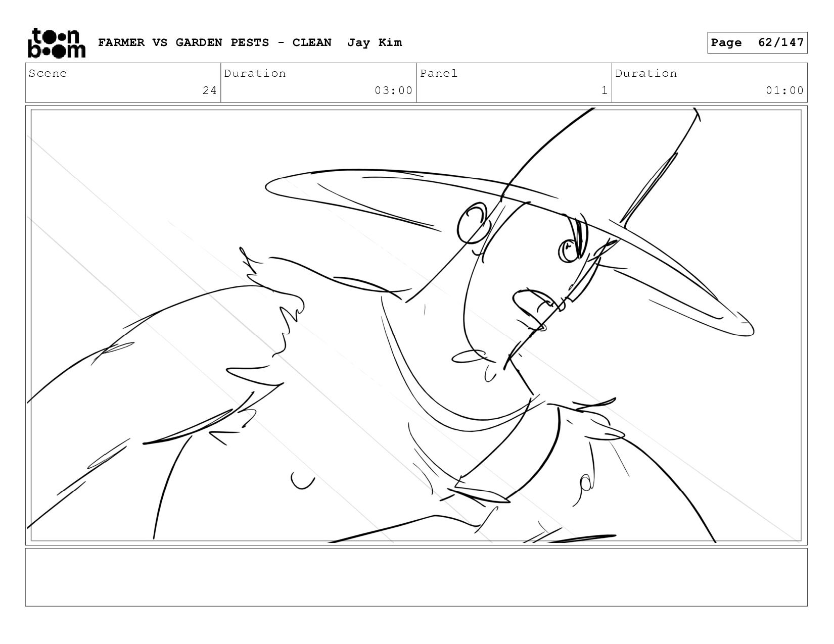Select the title text 'FARMER VS GARDEN PESTS - CLEAN'

coord(215,42)
